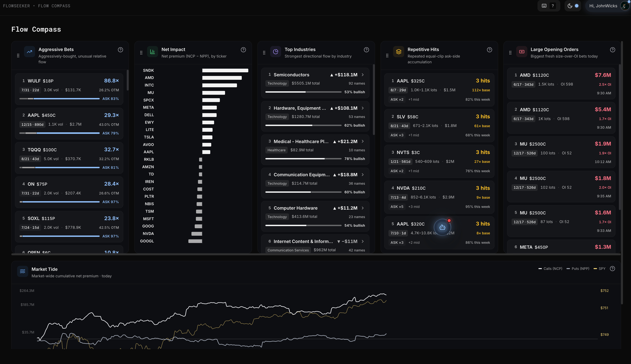Click the Healthcare sector tag

click(x=276, y=150)
